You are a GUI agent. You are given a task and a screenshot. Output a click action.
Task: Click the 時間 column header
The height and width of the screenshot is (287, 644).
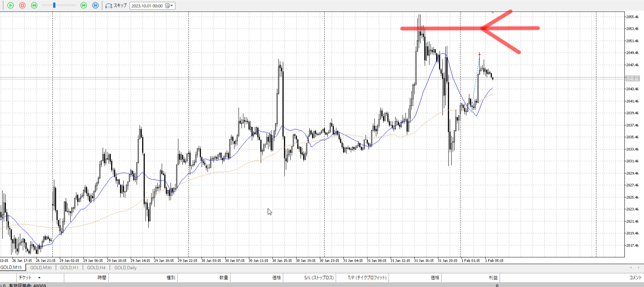(102, 277)
